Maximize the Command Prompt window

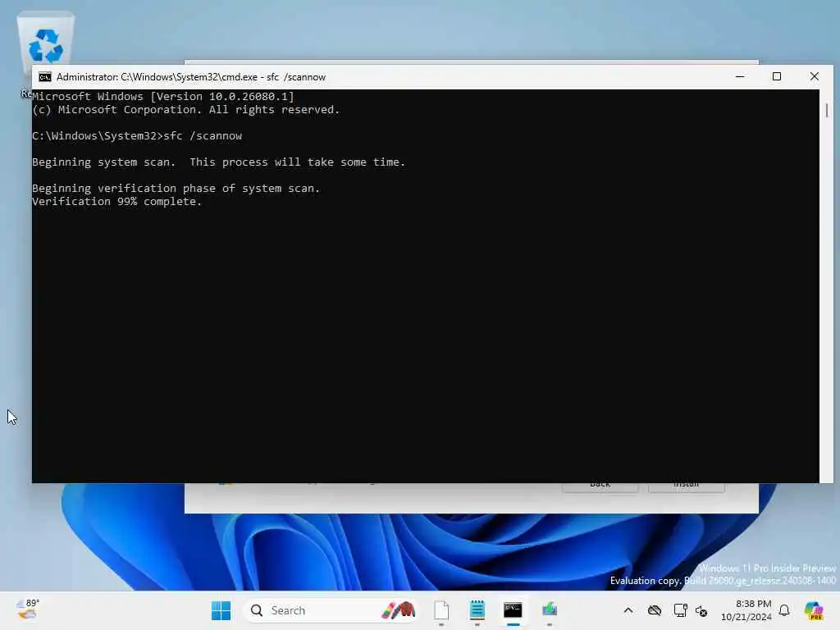777,76
